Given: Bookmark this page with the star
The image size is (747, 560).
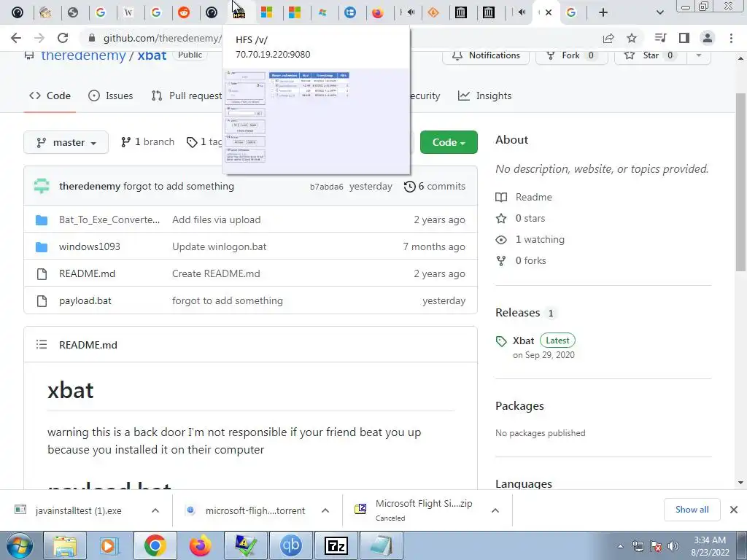Looking at the screenshot, I should (632, 38).
